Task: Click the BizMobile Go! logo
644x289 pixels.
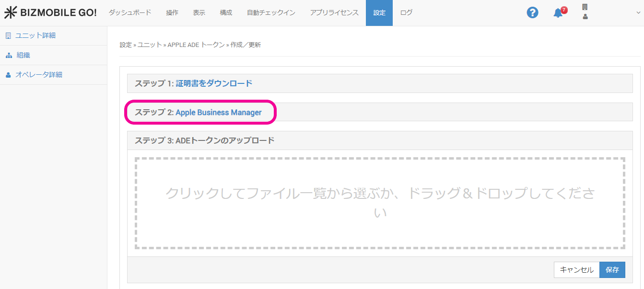Action: [50, 13]
